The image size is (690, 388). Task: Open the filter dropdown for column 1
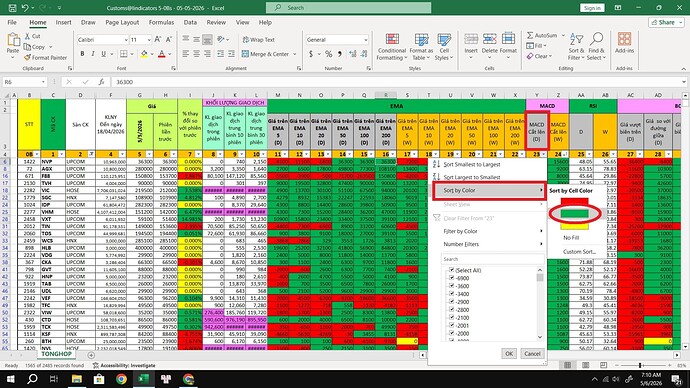coord(61,154)
